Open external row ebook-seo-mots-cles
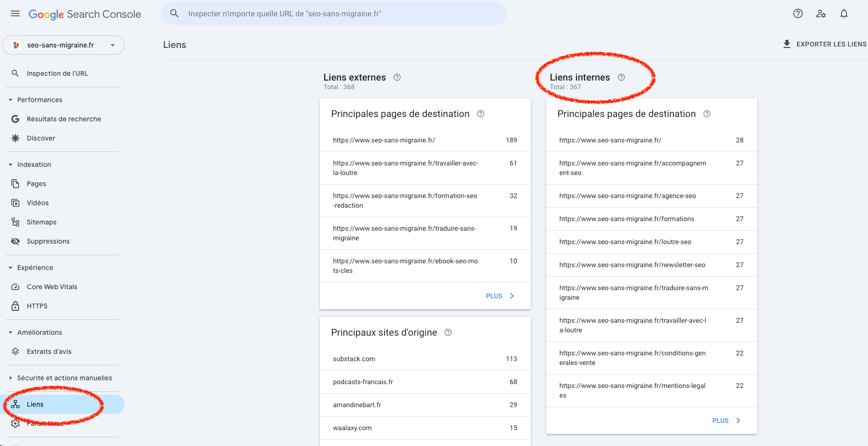The image size is (868, 446). click(x=425, y=266)
